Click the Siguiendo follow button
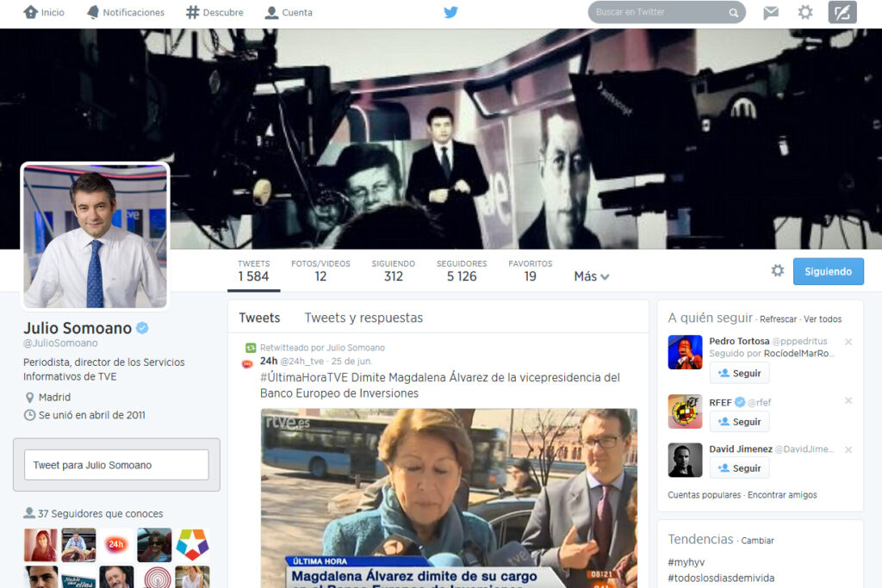882x588 pixels. click(828, 271)
